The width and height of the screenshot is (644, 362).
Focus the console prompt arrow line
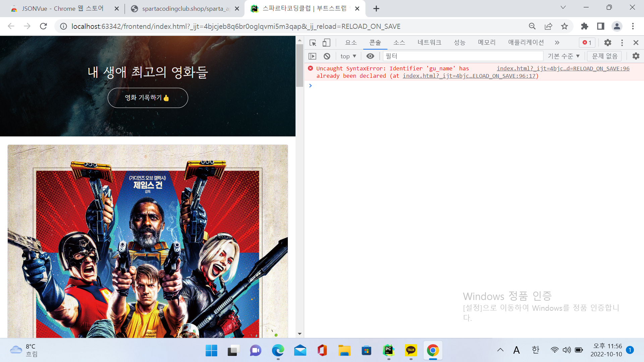coord(474,86)
